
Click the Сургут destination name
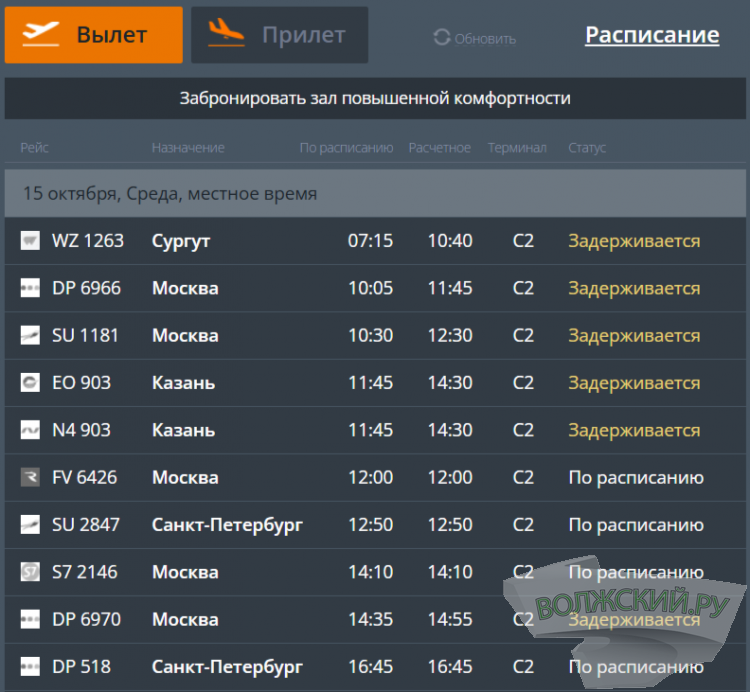click(181, 241)
